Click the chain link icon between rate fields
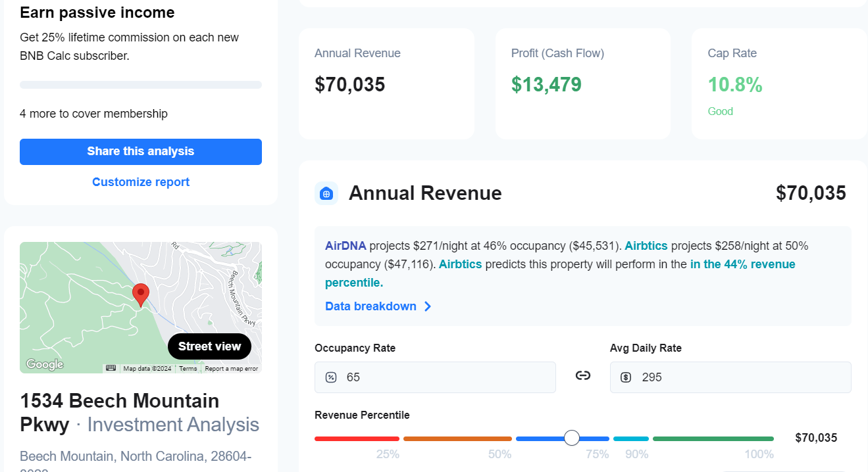Screen dimensions: 868x472 pos(582,375)
